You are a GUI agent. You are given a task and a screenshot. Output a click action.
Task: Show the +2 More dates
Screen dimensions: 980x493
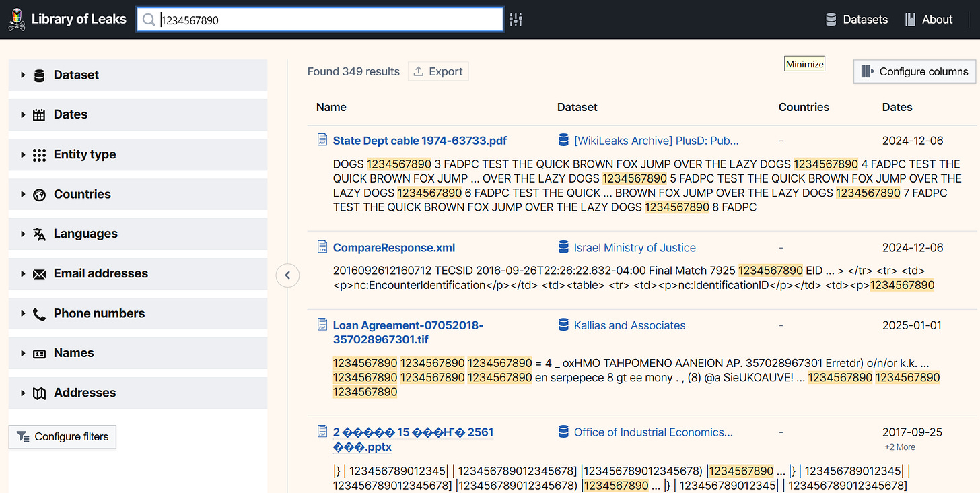[x=900, y=447]
